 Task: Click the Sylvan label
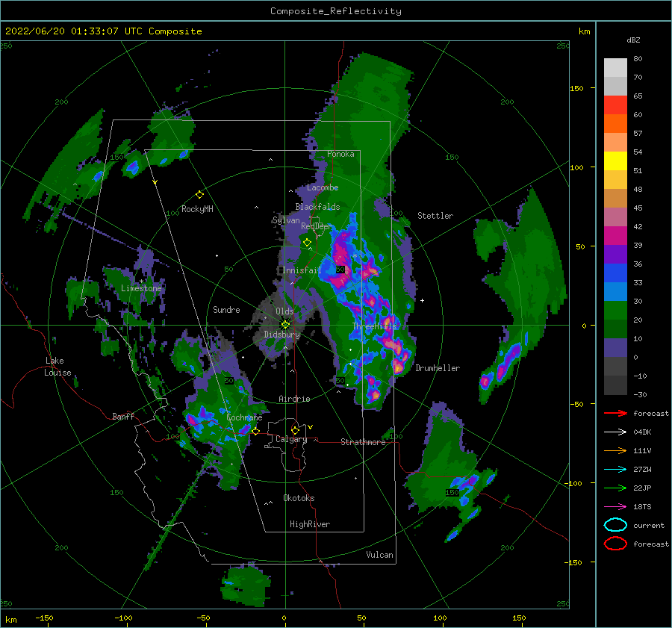[286, 220]
